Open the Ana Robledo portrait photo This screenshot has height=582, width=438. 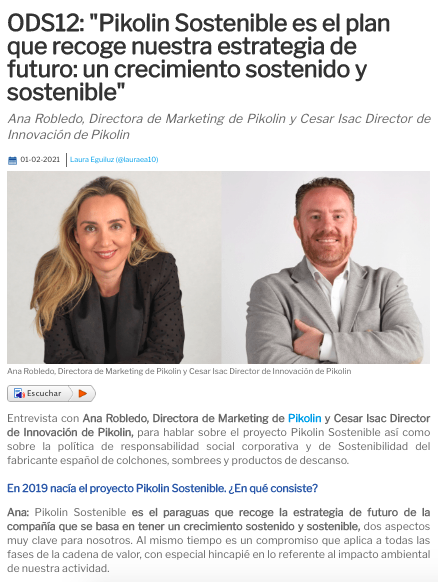(114, 267)
